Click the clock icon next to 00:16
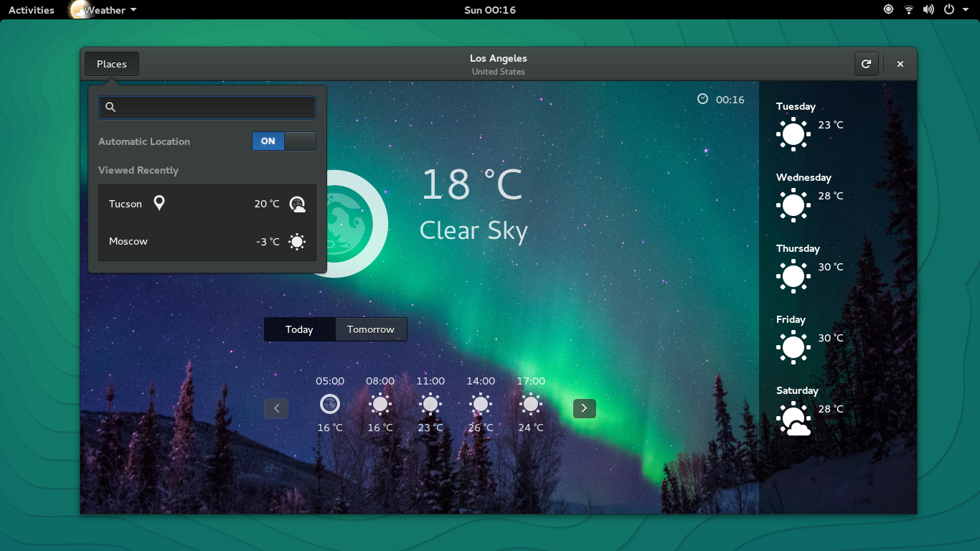The image size is (980, 551). [703, 100]
